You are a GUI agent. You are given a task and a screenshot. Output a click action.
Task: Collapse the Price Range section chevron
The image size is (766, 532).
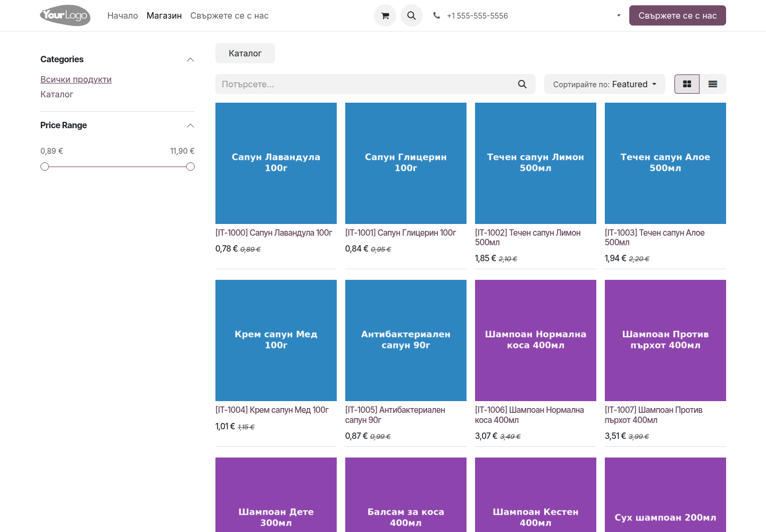(190, 126)
